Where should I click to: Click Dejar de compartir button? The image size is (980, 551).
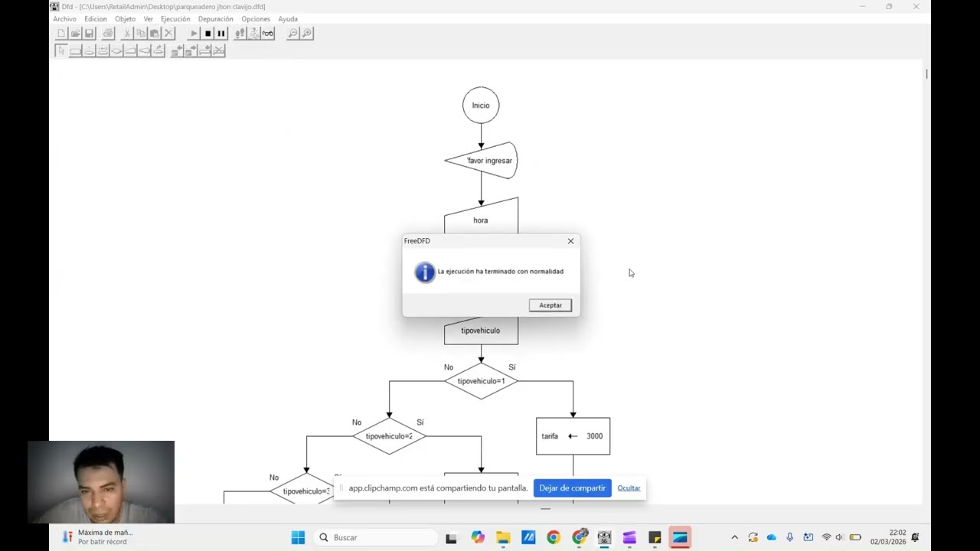coord(572,488)
